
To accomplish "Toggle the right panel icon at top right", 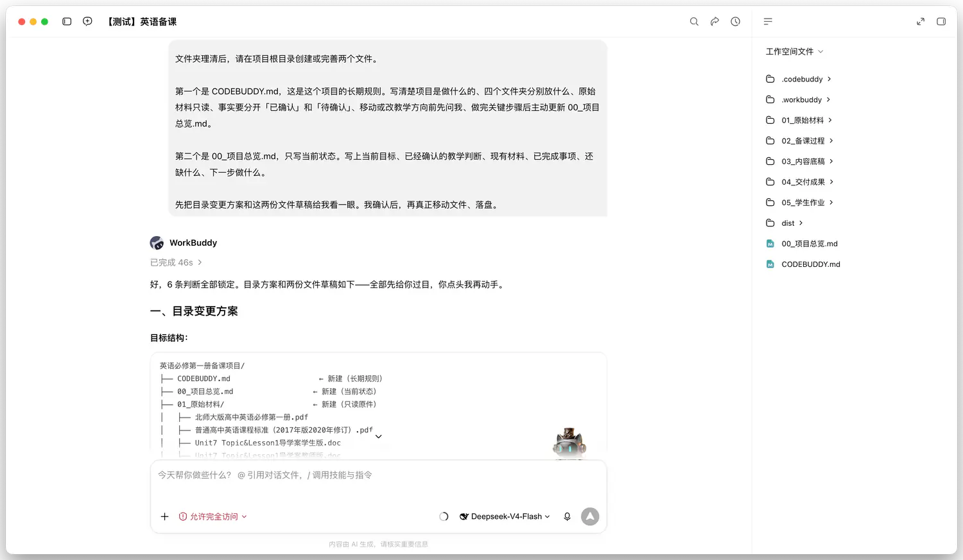I will click(941, 21).
